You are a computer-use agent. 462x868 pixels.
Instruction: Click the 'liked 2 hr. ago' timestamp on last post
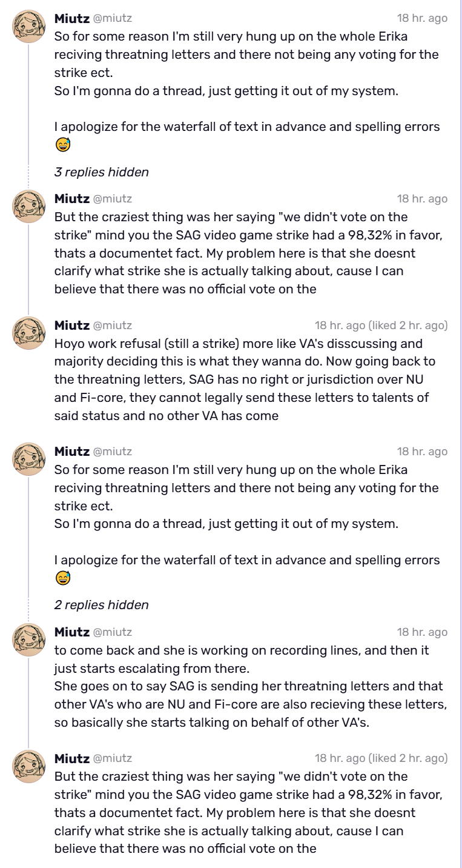381,758
